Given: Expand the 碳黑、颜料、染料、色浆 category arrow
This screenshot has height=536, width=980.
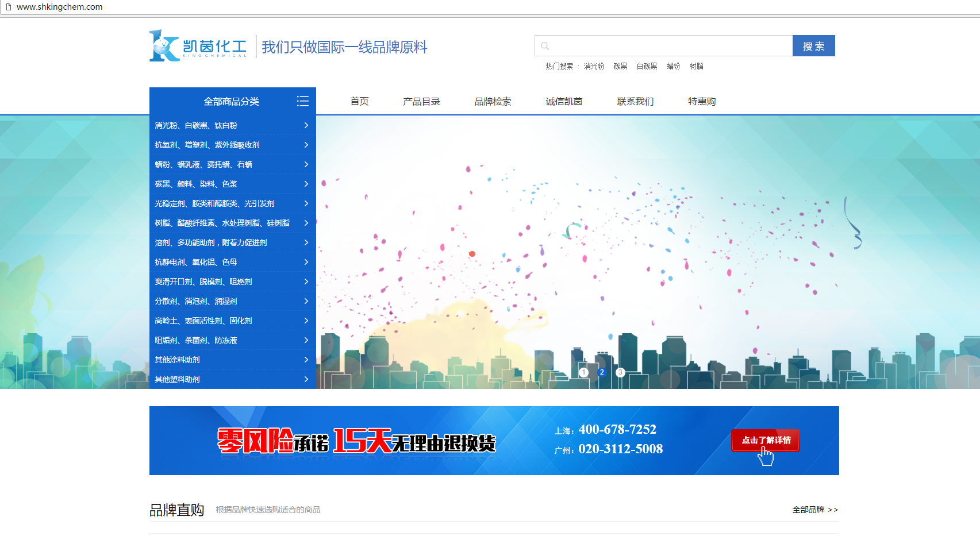Looking at the screenshot, I should (306, 184).
